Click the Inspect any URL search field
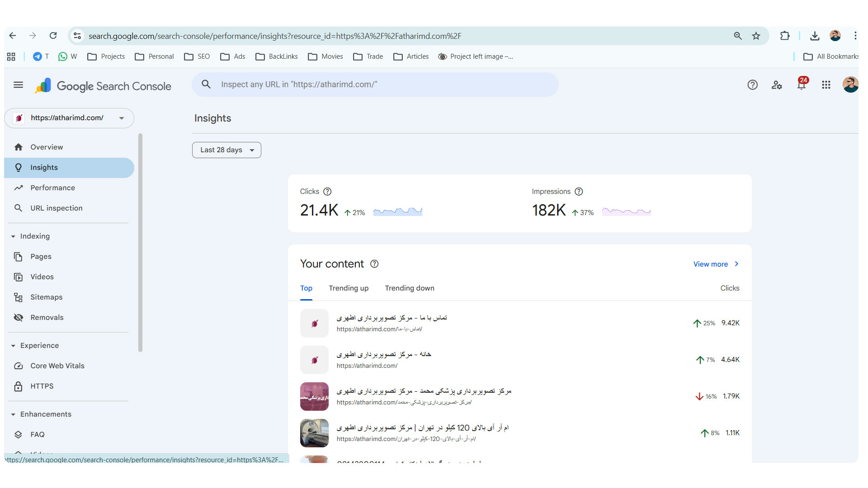The height and width of the screenshot is (488, 868). 375,84
